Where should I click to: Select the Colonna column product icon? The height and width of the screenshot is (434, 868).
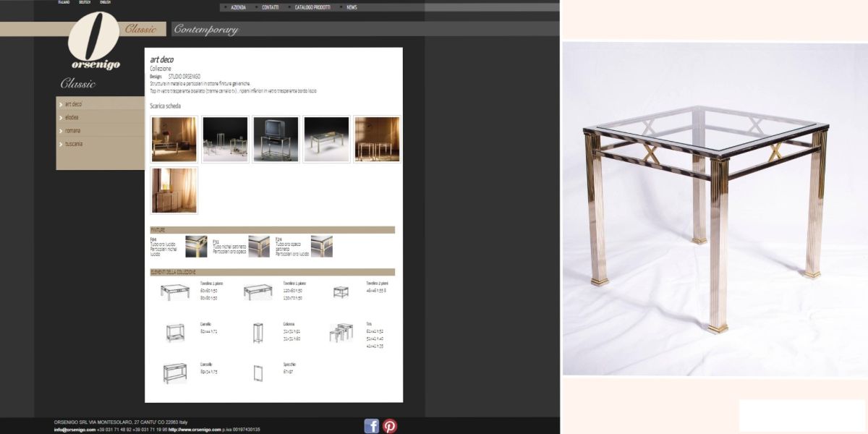tap(258, 332)
